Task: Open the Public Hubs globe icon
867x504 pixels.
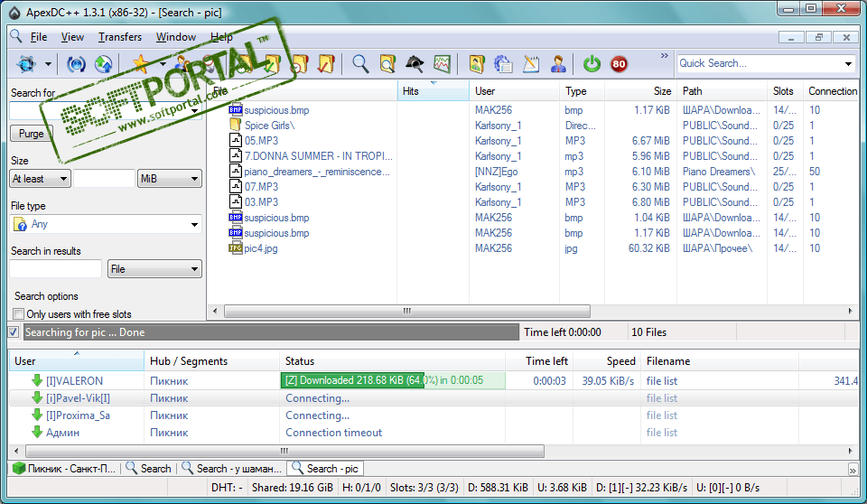Action: 25,64
